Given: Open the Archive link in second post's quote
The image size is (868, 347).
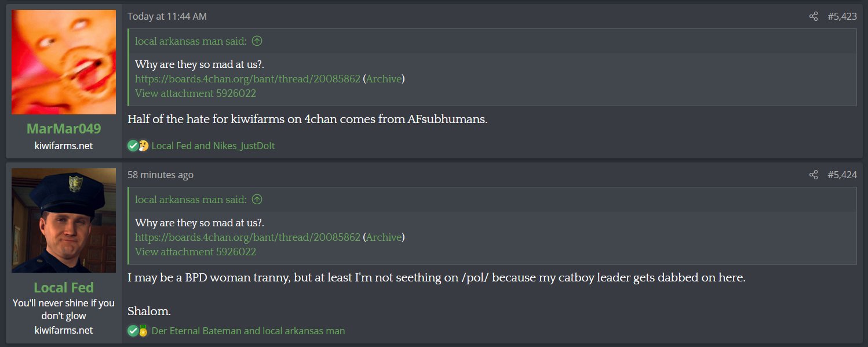Looking at the screenshot, I should pos(384,237).
